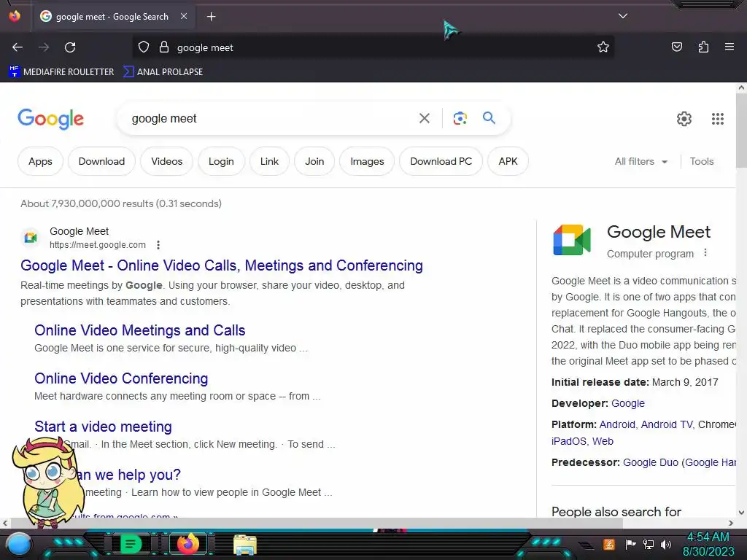The width and height of the screenshot is (747, 560).
Task: Search by image with the Lens camera icon
Action: pyautogui.click(x=460, y=118)
